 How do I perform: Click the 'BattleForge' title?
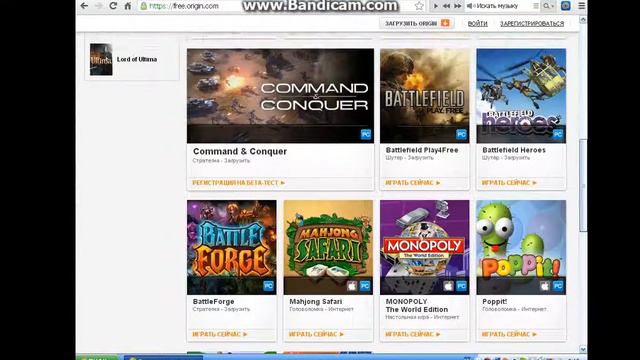point(213,302)
